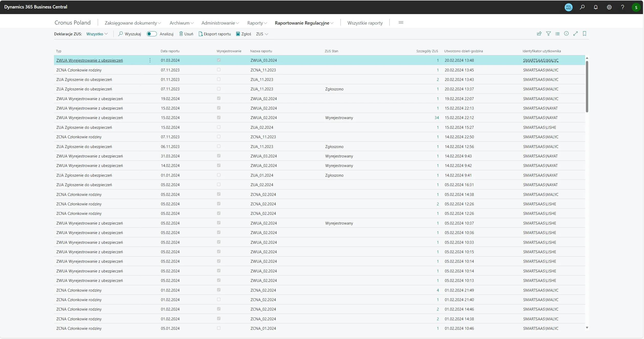The height and width of the screenshot is (339, 644).
Task: Click the vertical scrollbar thumb of the list
Action: [x=587, y=86]
